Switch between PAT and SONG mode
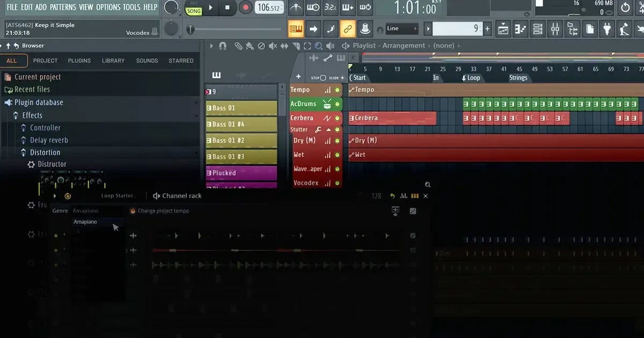Screen dimensions: 644x338 tap(194, 8)
